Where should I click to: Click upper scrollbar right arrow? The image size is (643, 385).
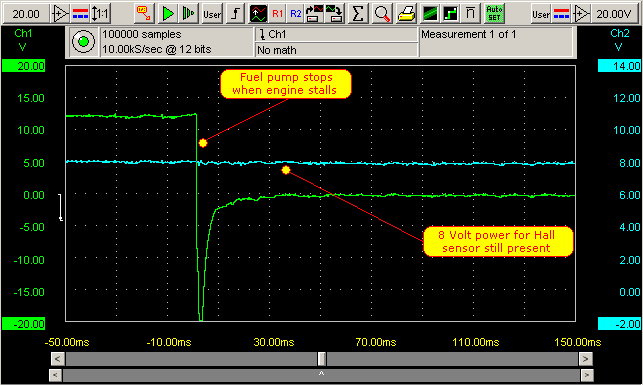(x=585, y=359)
